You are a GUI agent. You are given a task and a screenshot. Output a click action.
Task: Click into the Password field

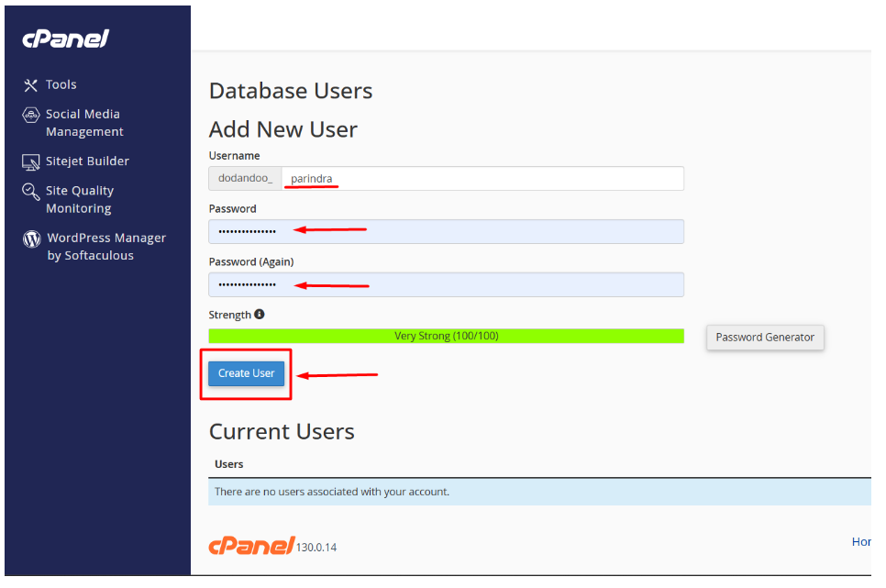[x=446, y=231]
